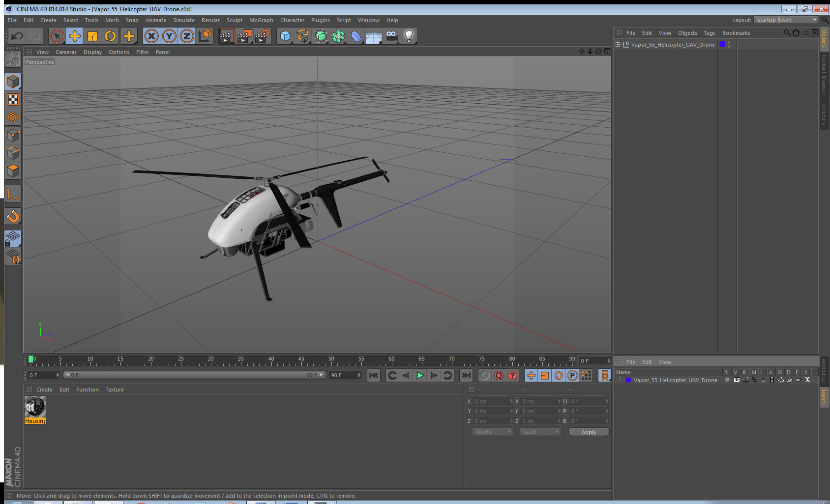The width and height of the screenshot is (830, 504).
Task: Open the Sculpt menu
Action: pyautogui.click(x=235, y=20)
